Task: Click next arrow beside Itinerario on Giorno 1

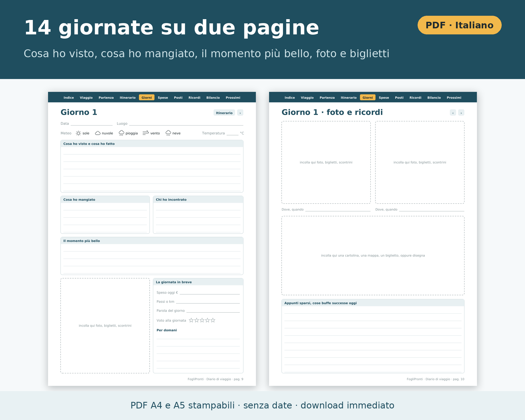Action: (x=240, y=113)
